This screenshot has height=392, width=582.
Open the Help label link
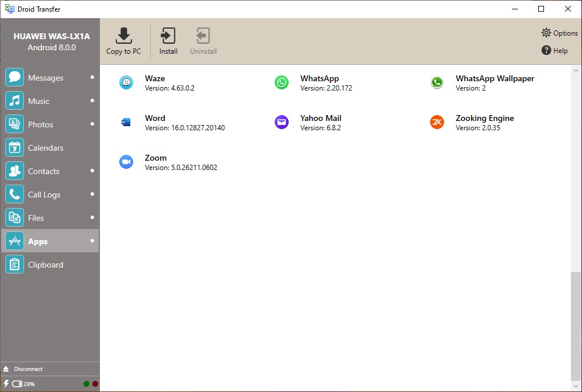pyautogui.click(x=560, y=50)
